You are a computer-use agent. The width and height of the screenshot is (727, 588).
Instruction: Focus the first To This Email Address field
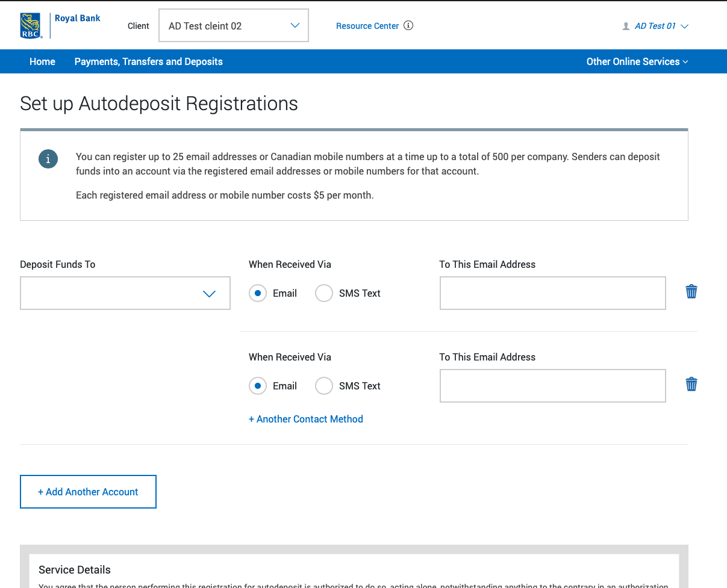tap(552, 293)
